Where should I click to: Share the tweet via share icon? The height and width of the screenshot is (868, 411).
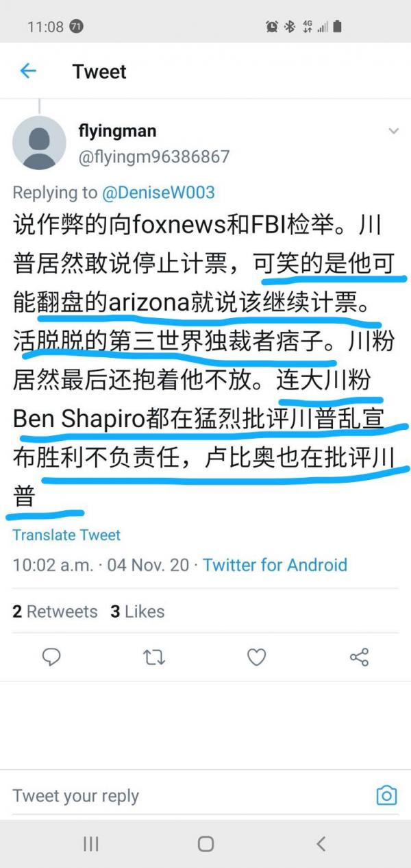tap(359, 658)
